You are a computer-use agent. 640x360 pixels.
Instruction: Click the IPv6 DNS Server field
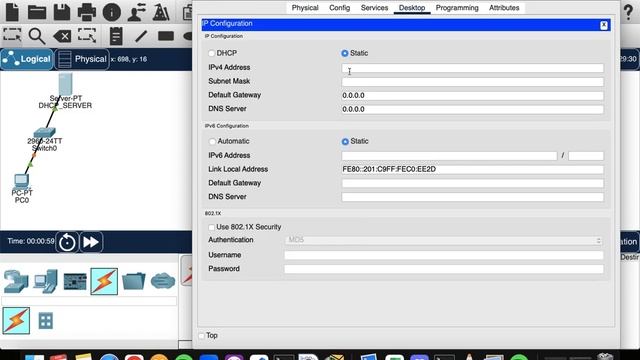[x=472, y=197]
